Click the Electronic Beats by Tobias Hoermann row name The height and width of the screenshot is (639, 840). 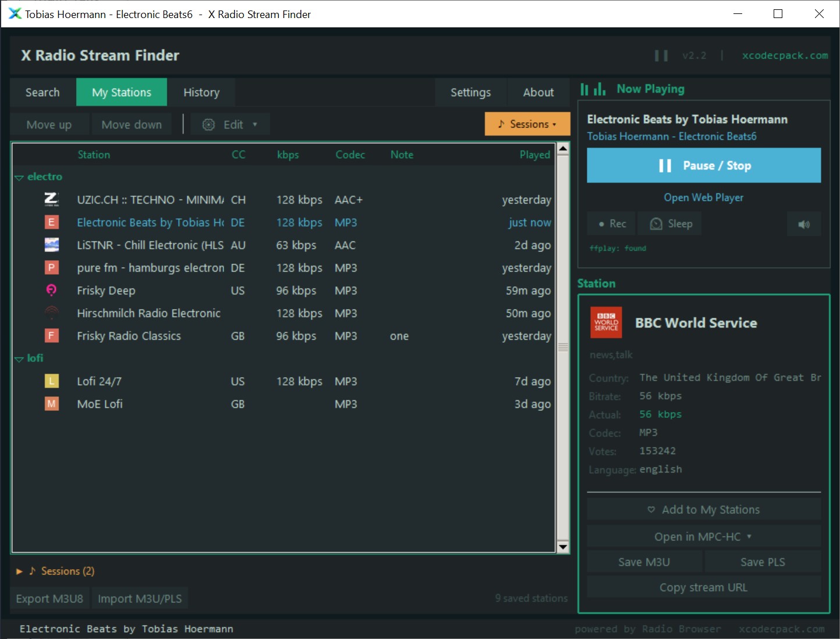[151, 222]
